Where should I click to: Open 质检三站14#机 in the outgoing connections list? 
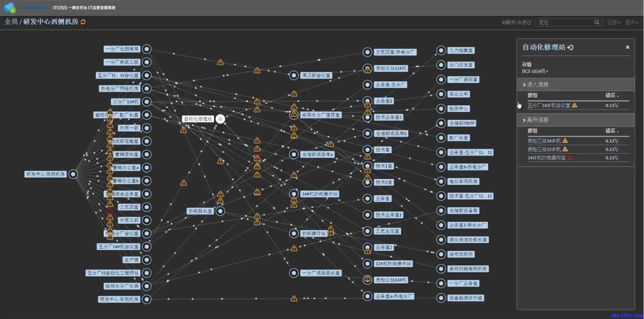point(544,141)
